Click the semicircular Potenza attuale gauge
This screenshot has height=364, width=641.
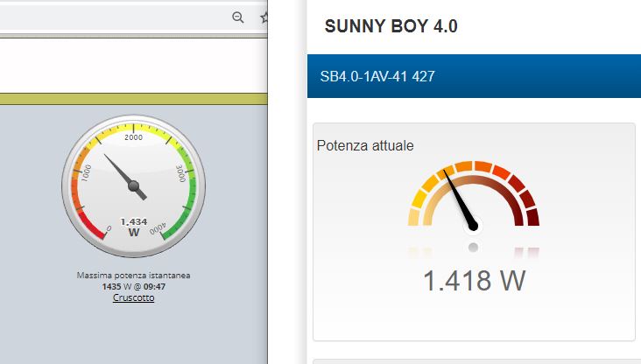click(x=474, y=198)
